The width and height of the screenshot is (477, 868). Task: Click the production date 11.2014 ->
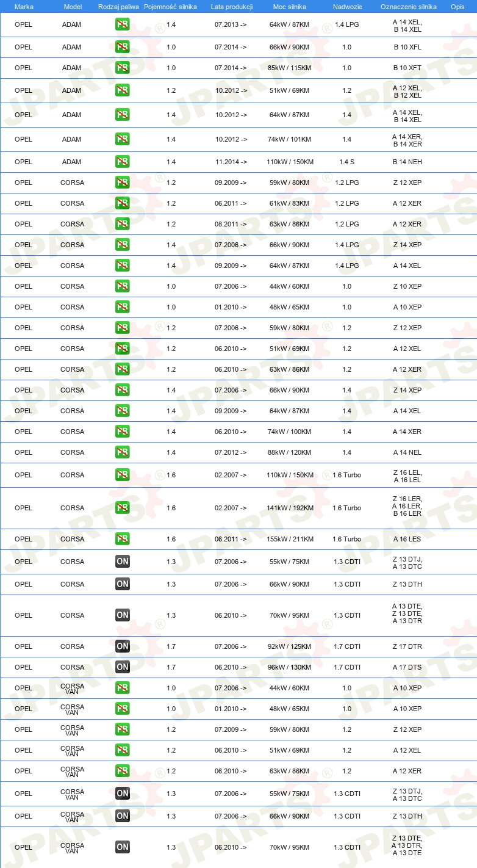coord(231,162)
